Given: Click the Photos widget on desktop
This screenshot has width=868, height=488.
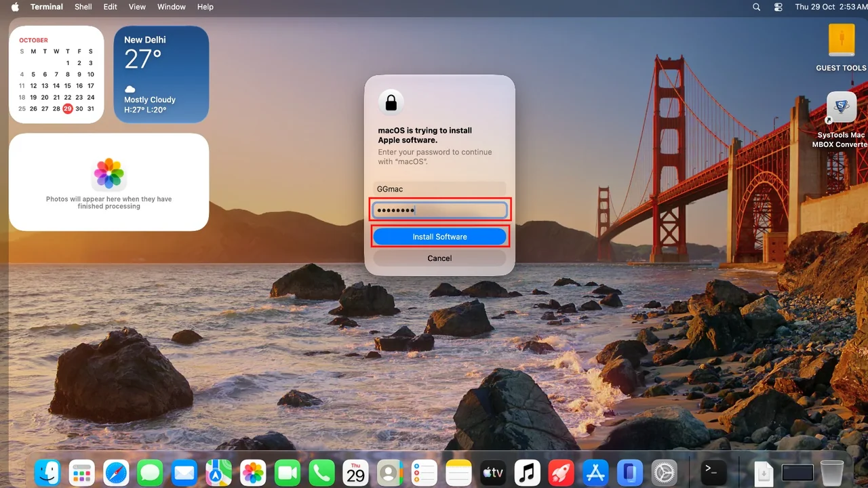Looking at the screenshot, I should (x=108, y=182).
